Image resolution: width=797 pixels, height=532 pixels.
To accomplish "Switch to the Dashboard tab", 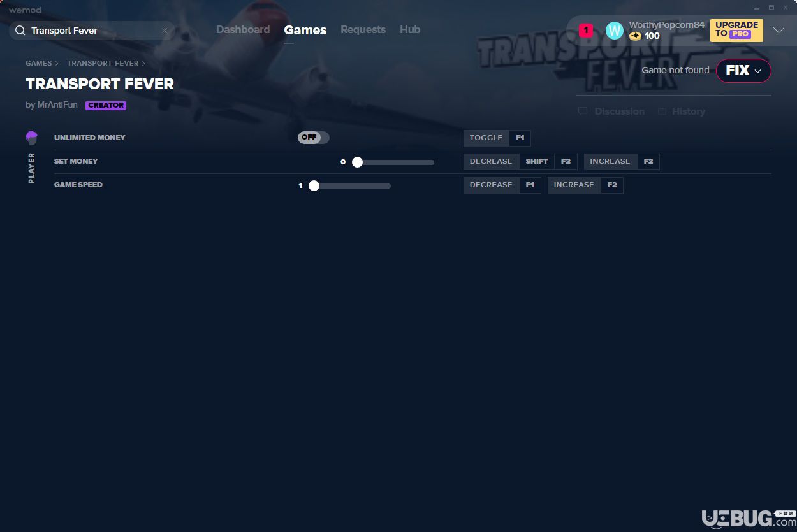I will (x=243, y=30).
